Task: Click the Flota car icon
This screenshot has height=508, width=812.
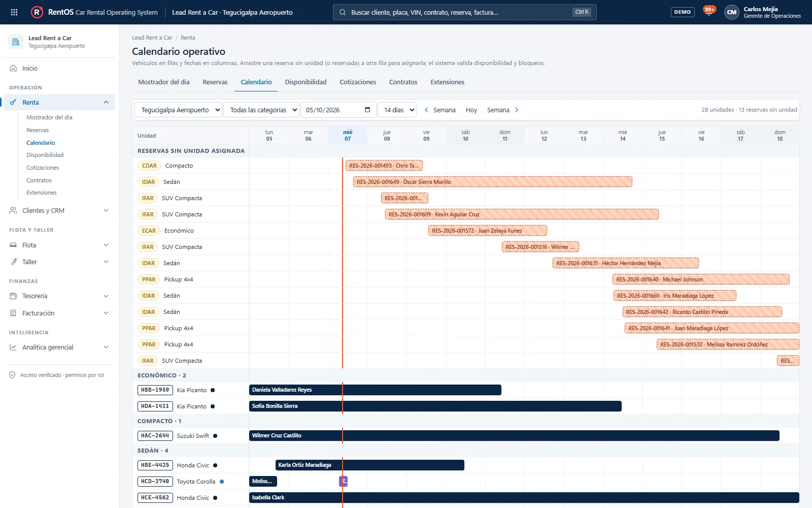Action: tap(13, 245)
